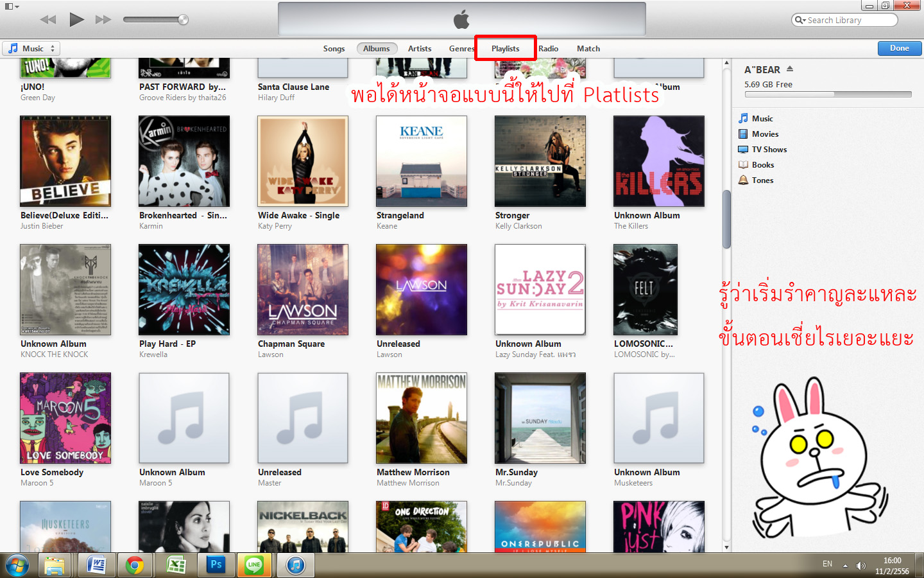Switch to the Songs tab
The height and width of the screenshot is (578, 924).
334,49
